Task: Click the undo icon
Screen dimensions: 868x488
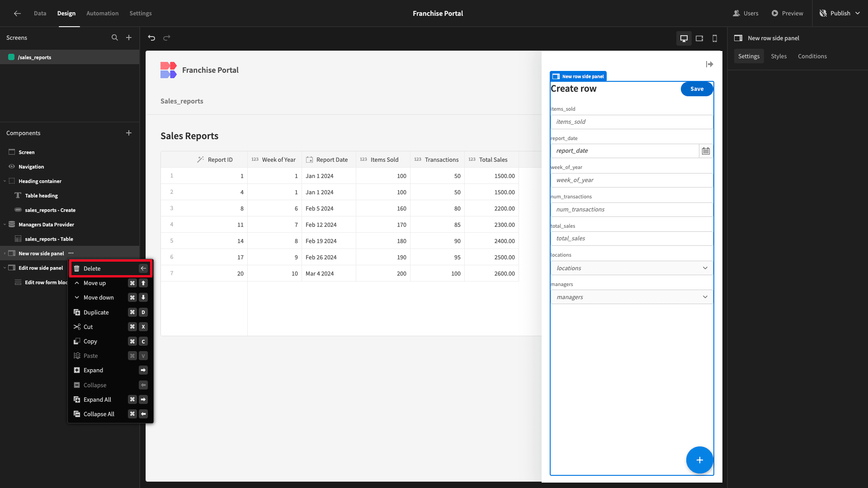Action: click(151, 38)
